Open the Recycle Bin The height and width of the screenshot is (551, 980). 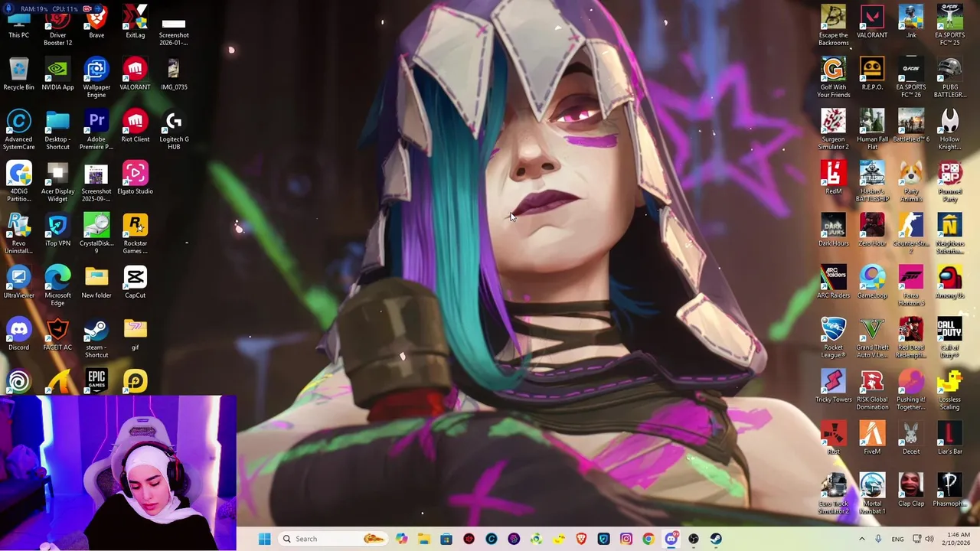click(19, 75)
